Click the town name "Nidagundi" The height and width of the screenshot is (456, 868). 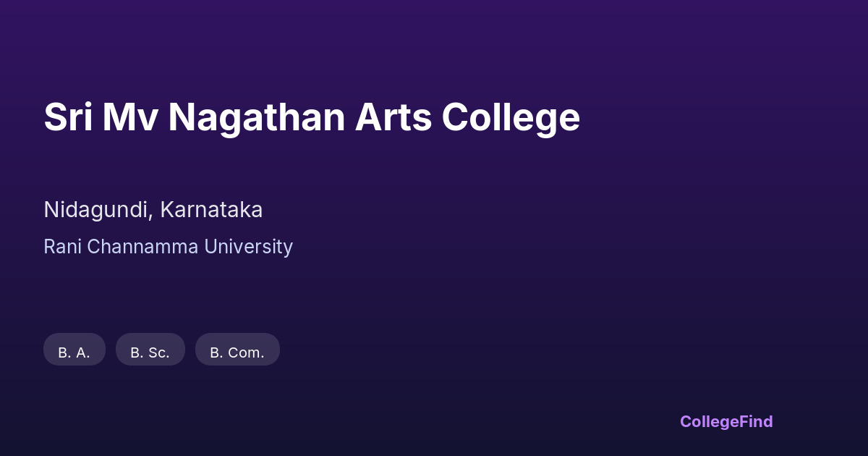(x=98, y=210)
